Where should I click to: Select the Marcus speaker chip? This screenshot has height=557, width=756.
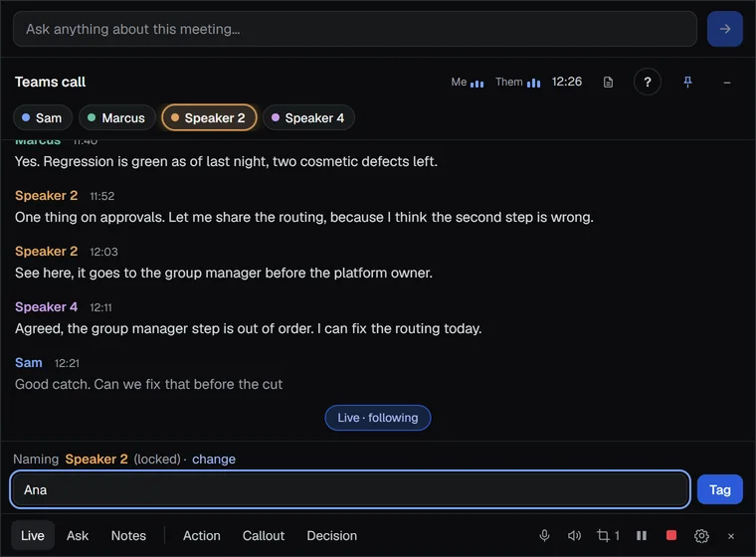click(x=117, y=117)
